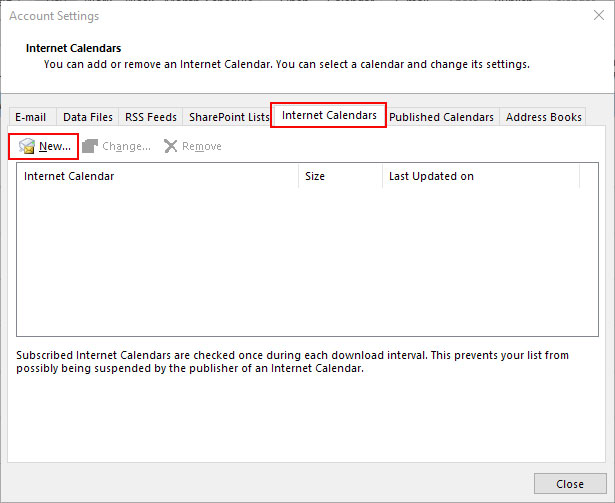
Task: Open the Published Calendars tab
Action: click(x=441, y=117)
